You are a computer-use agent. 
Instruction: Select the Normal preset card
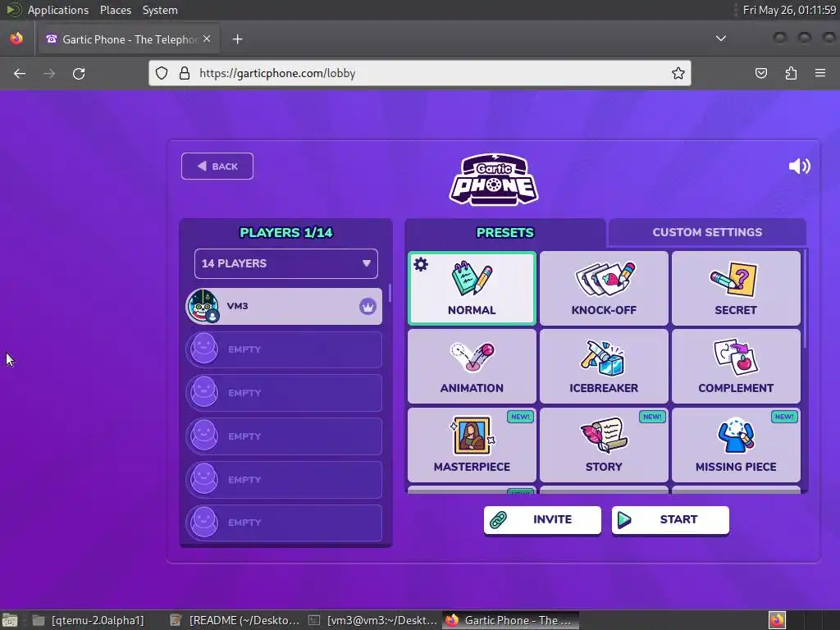(x=472, y=288)
